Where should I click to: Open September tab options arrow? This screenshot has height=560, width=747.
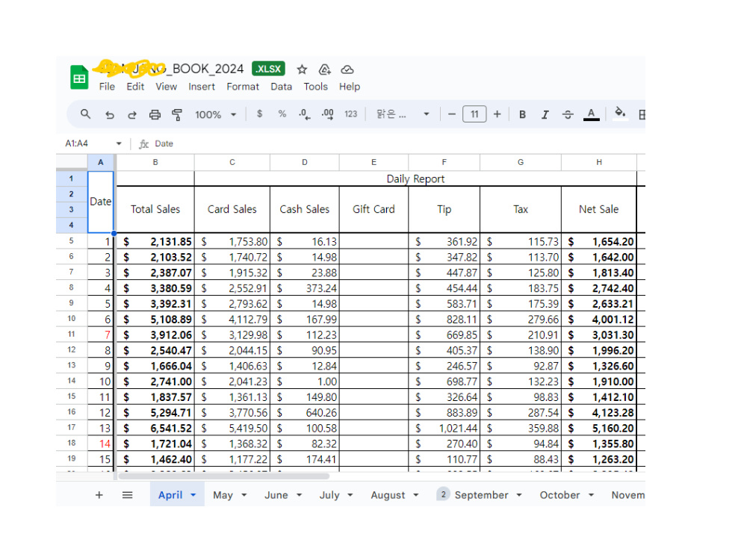coord(519,495)
